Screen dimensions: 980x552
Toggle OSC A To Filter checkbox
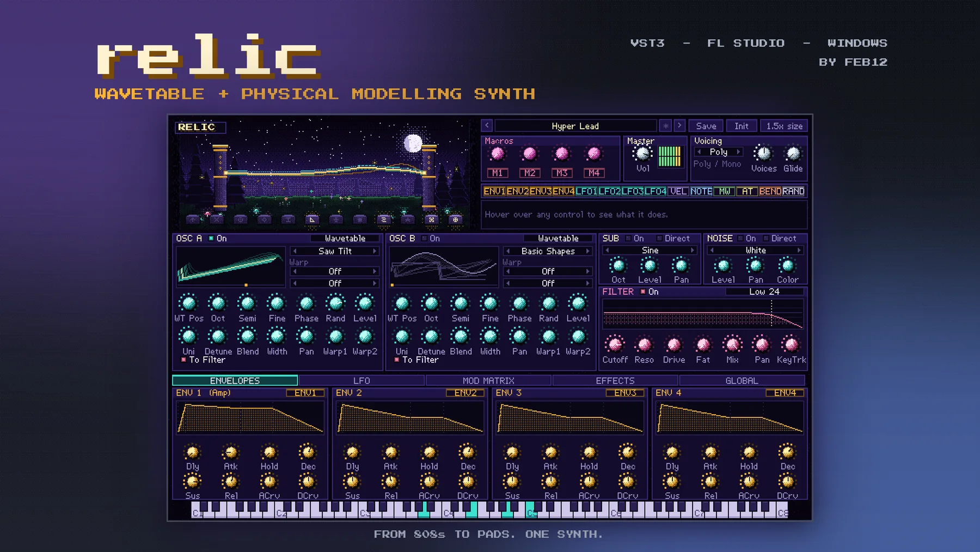[183, 360]
